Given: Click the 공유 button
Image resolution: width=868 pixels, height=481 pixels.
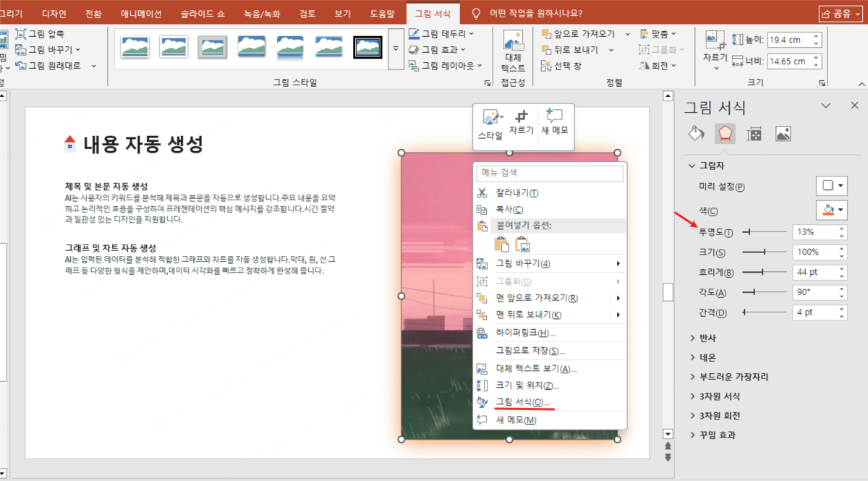Looking at the screenshot, I should tap(841, 12).
